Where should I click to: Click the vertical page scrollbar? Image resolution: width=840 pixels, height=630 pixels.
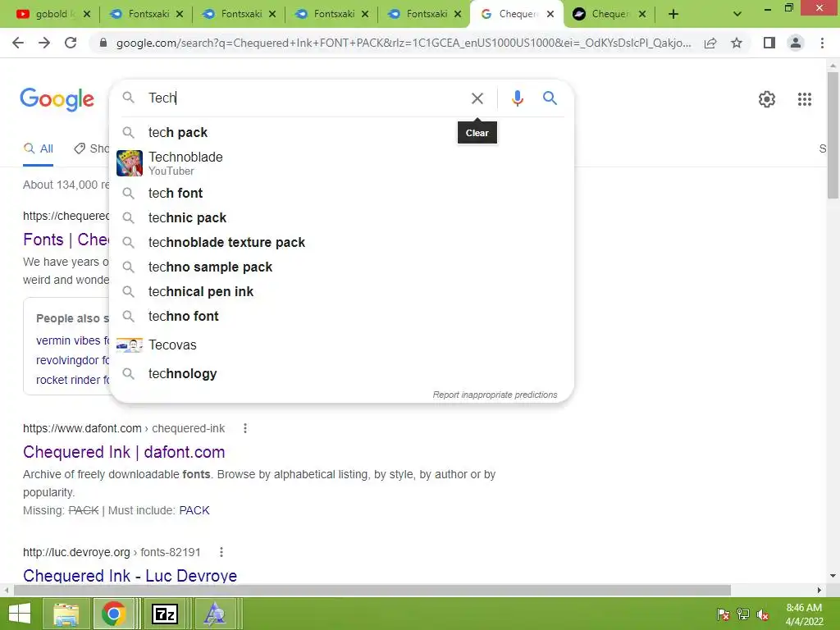tap(833, 135)
